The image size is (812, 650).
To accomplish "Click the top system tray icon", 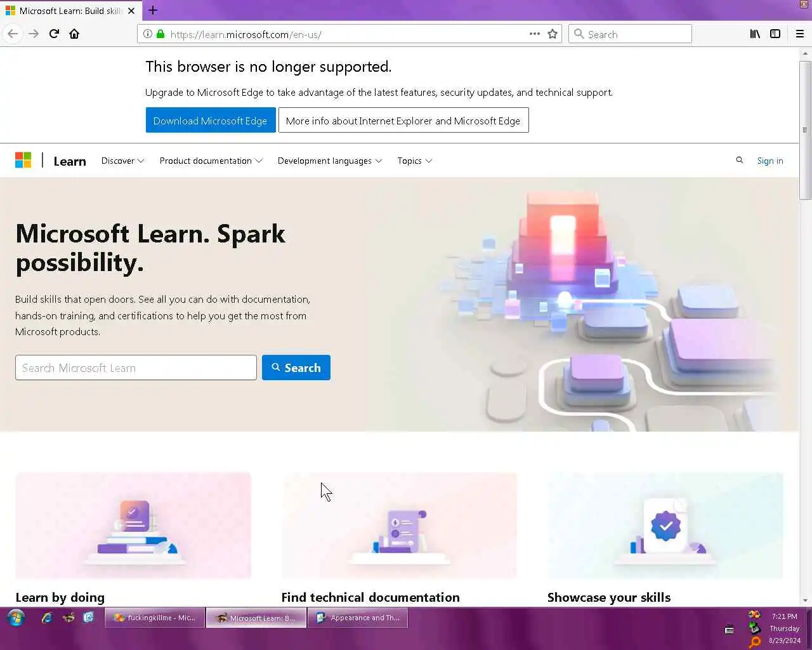I will tap(754, 614).
